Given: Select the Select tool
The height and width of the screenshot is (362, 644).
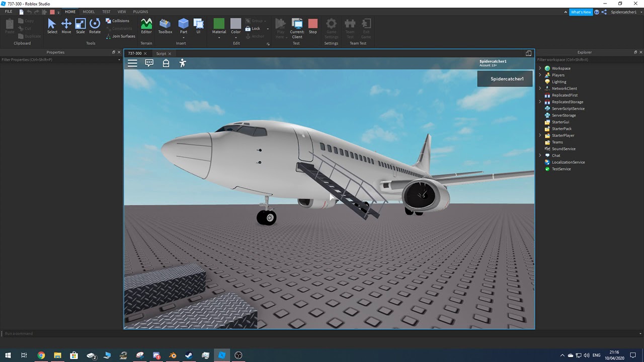Looking at the screenshot, I should click(52, 26).
